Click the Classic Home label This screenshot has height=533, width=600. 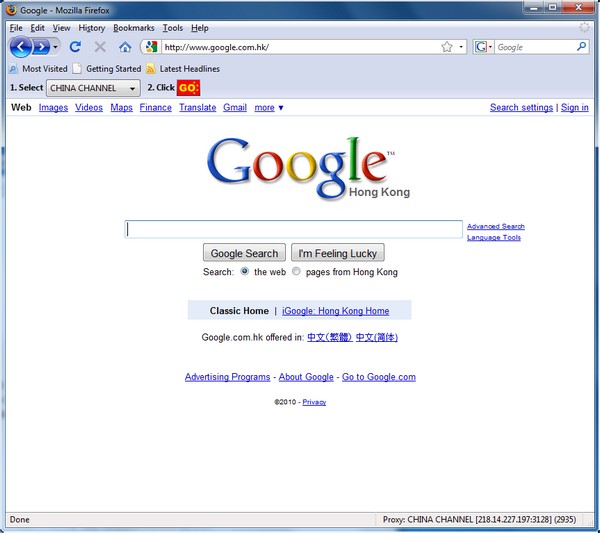(x=239, y=311)
